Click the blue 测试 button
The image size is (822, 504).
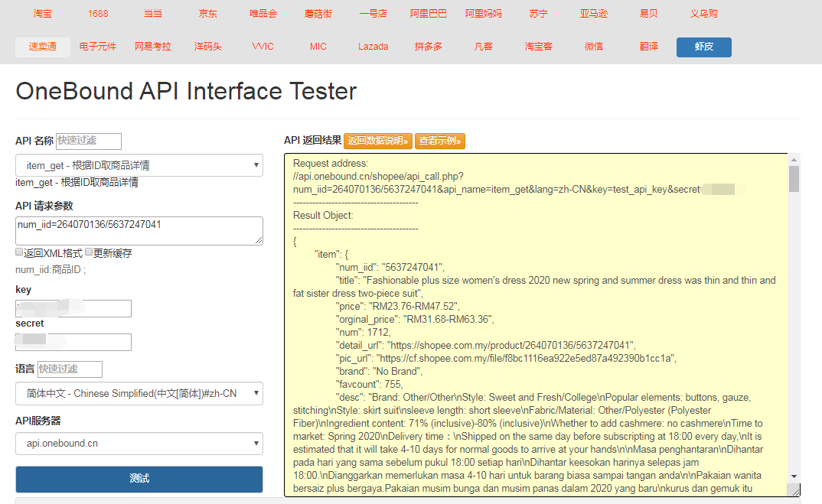coord(139,479)
